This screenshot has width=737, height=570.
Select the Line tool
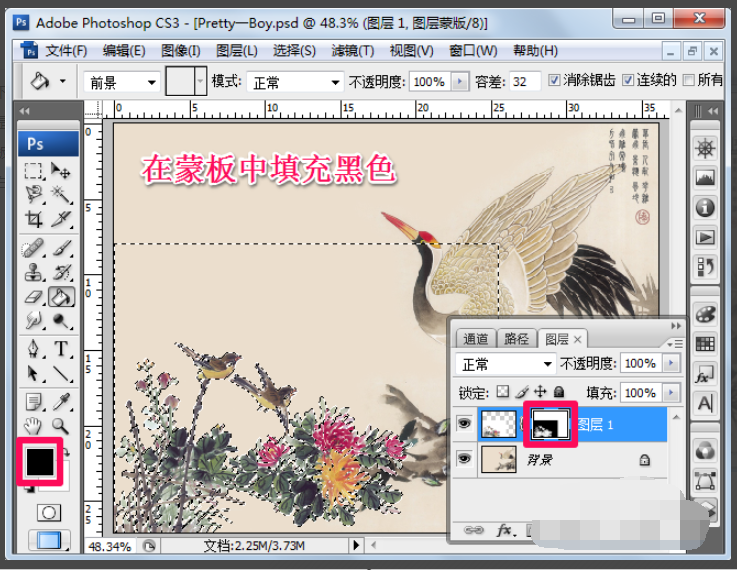(x=61, y=374)
